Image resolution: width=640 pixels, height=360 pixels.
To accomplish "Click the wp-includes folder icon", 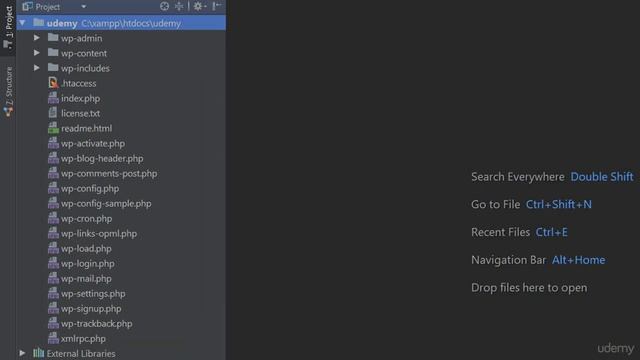I will point(53,68).
